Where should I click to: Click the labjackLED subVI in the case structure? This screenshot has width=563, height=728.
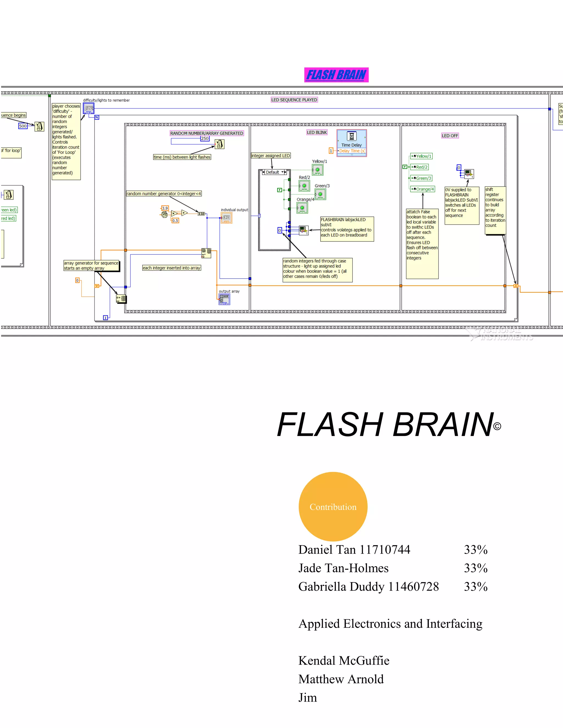click(303, 230)
